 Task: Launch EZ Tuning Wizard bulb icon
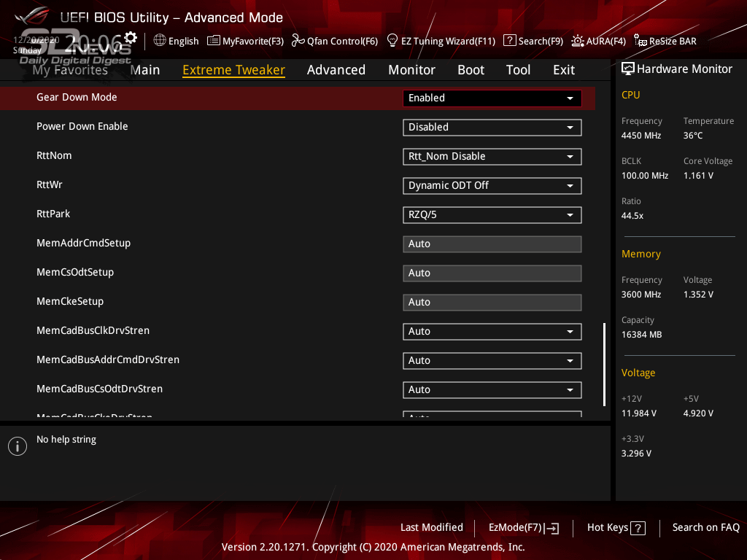(x=392, y=41)
